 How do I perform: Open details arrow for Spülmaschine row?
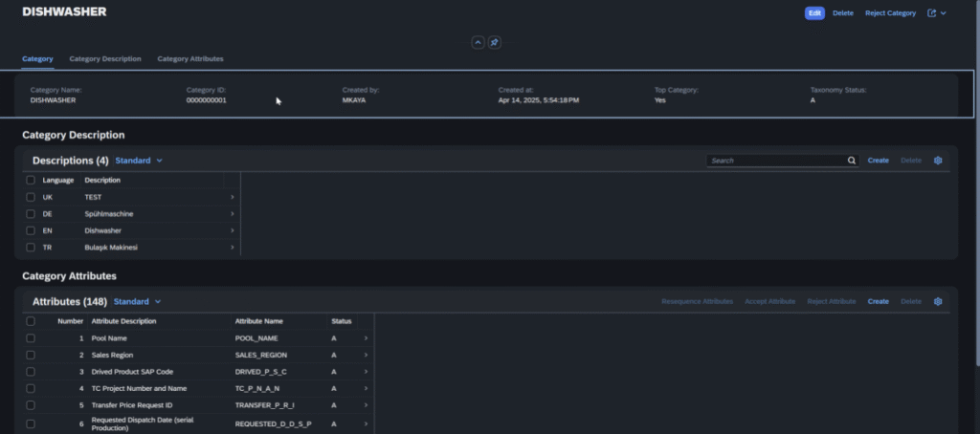[x=232, y=214]
